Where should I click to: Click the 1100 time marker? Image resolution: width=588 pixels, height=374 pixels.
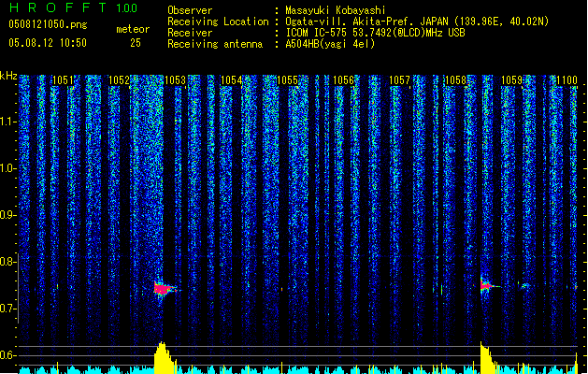(x=567, y=80)
